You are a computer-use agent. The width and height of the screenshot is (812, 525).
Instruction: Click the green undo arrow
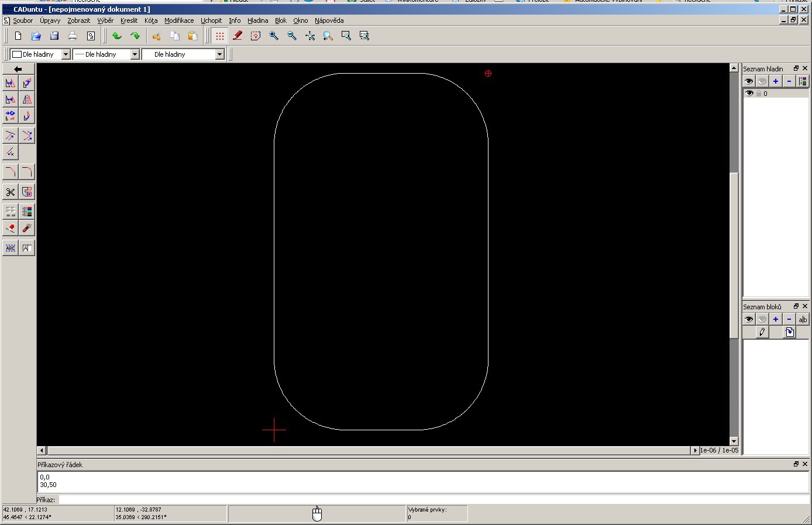(x=117, y=36)
